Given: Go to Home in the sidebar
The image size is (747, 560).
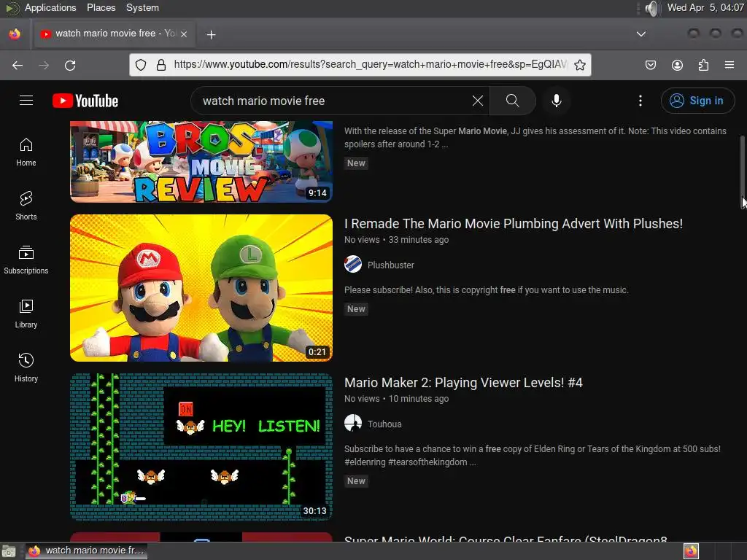Looking at the screenshot, I should click(26, 152).
